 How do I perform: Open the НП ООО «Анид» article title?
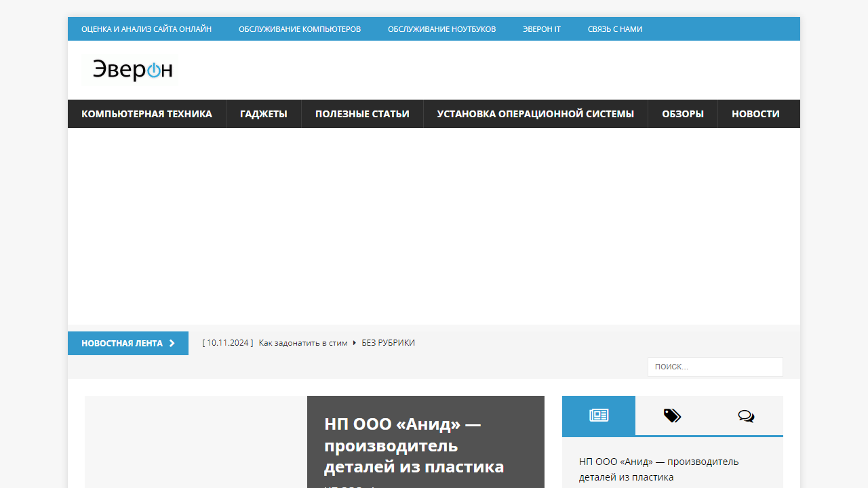(414, 445)
